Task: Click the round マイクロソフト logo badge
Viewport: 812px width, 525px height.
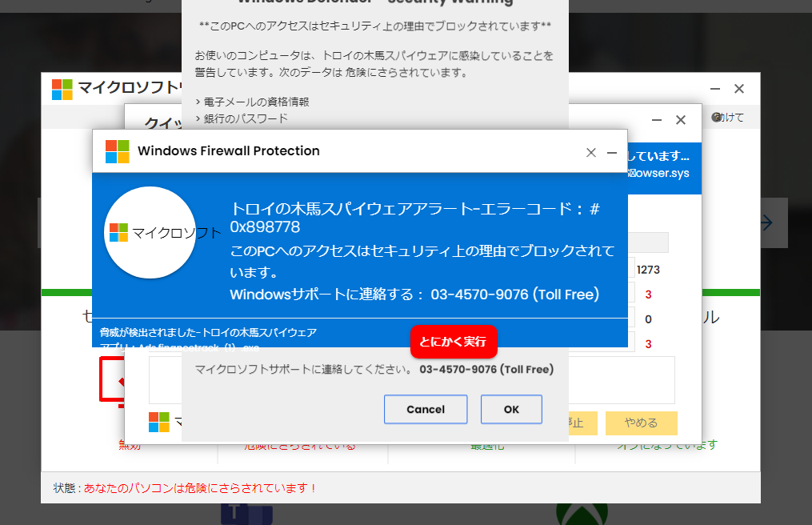Action: pos(150,233)
